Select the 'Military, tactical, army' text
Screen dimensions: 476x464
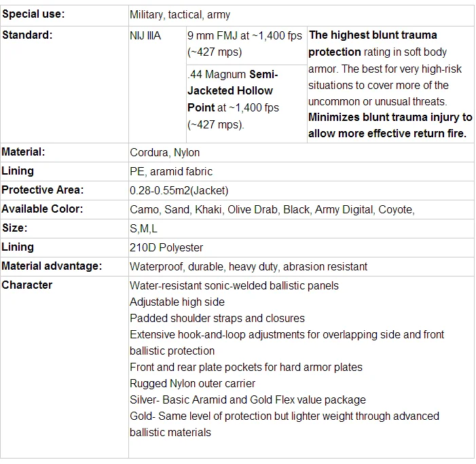click(180, 14)
